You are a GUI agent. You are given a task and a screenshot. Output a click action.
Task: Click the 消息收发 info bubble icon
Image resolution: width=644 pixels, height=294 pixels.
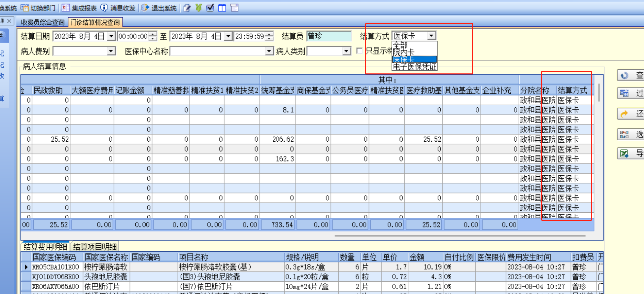click(x=104, y=8)
